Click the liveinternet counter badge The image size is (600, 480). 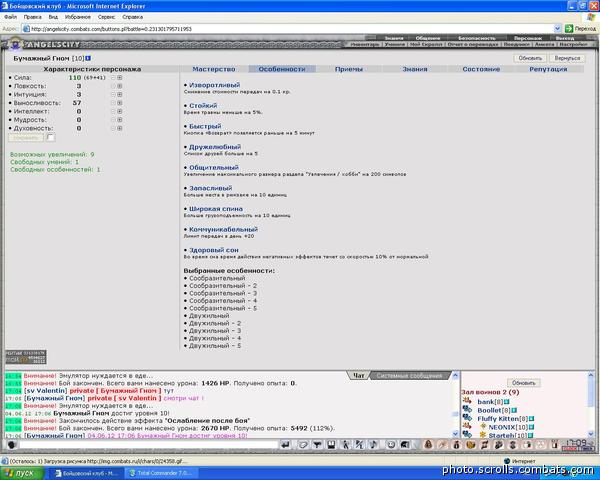click(26, 357)
